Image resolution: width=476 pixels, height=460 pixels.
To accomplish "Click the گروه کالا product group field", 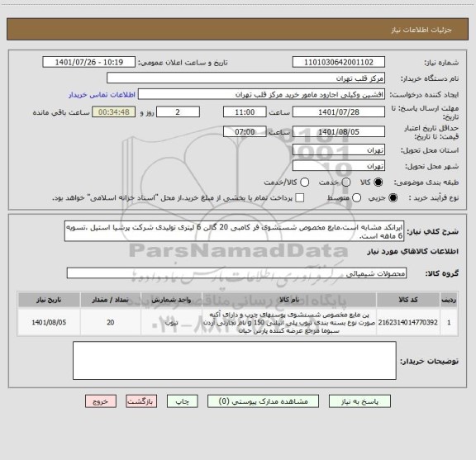I will (x=236, y=273).
